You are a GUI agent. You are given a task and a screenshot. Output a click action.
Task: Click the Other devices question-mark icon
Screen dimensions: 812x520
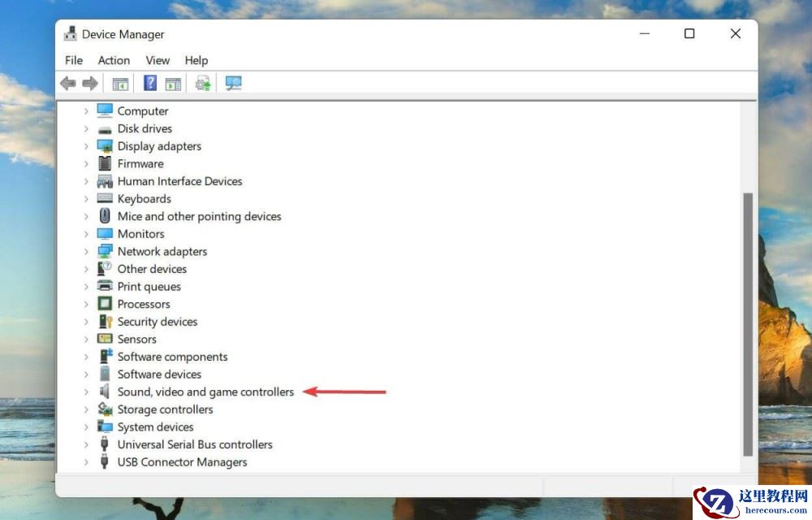(x=105, y=268)
